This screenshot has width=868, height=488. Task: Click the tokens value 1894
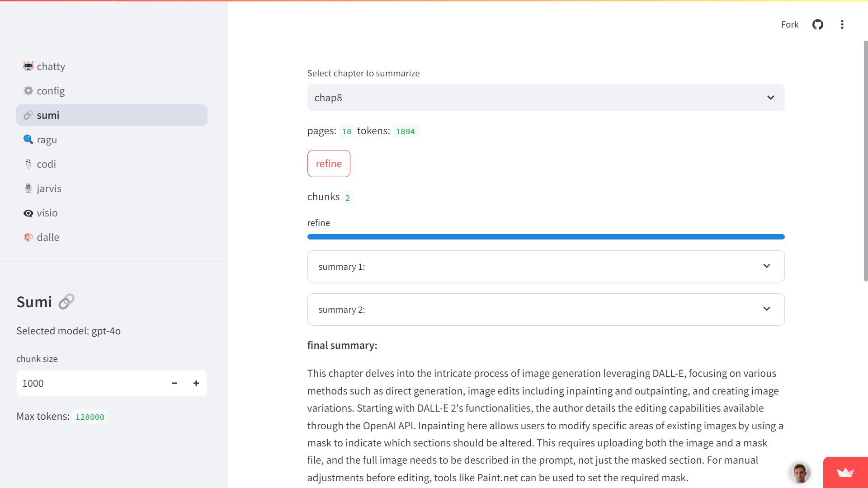click(405, 131)
